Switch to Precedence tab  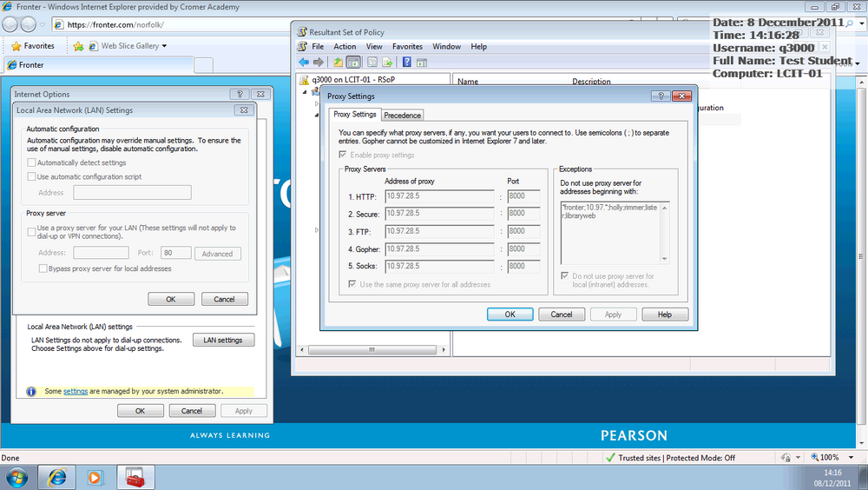[x=403, y=116]
